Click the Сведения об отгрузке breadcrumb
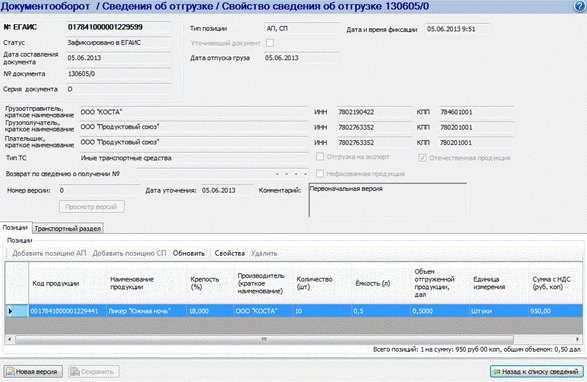The width and height of the screenshot is (587, 382). (157, 6)
